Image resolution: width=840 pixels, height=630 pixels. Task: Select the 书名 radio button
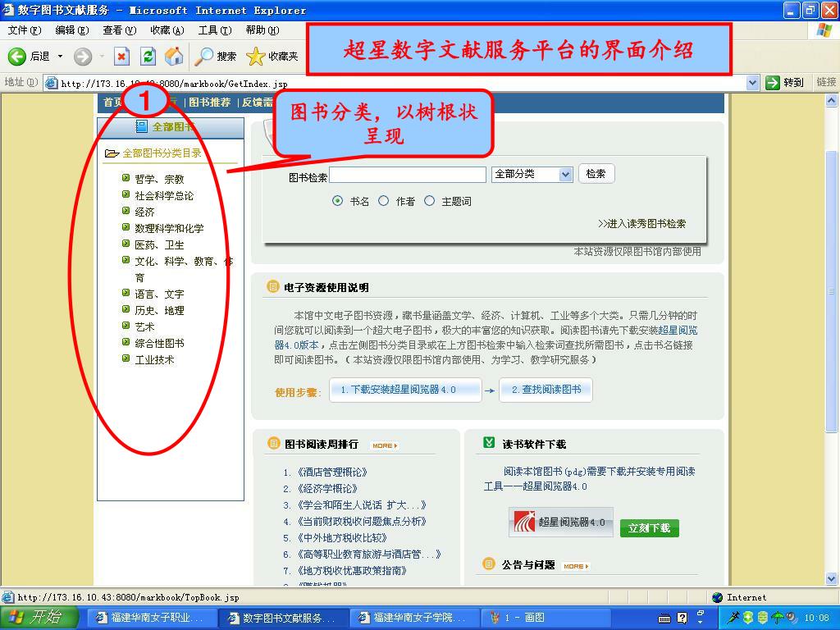[x=337, y=201]
